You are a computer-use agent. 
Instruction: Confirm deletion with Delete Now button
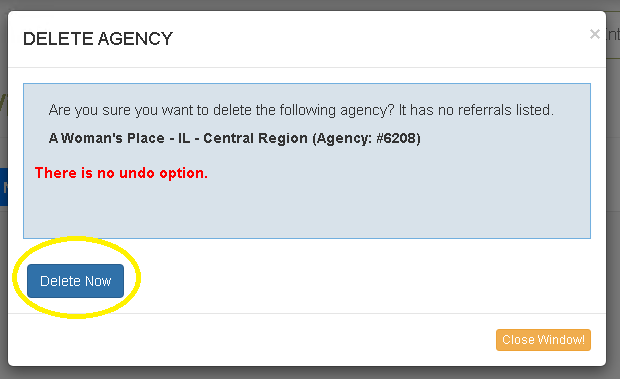75,281
